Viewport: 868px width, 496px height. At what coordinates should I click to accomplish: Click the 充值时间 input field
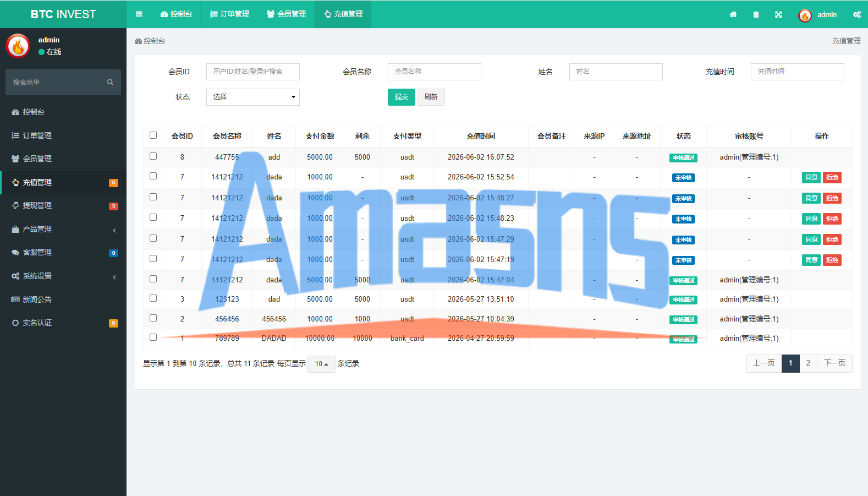(x=798, y=72)
